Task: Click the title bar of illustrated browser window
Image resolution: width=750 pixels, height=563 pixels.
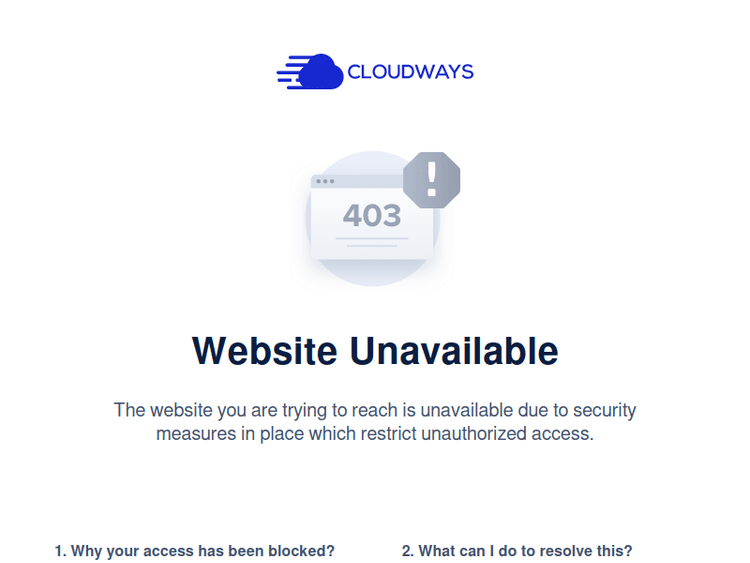Action: click(357, 181)
